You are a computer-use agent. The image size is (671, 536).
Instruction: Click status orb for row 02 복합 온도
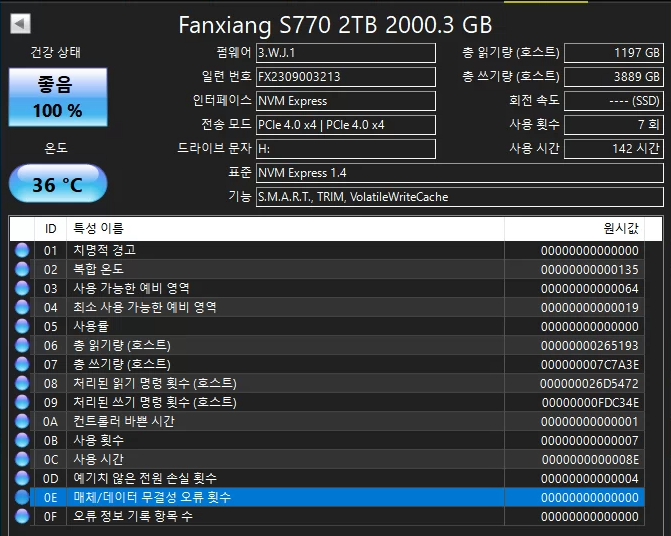click(22, 269)
